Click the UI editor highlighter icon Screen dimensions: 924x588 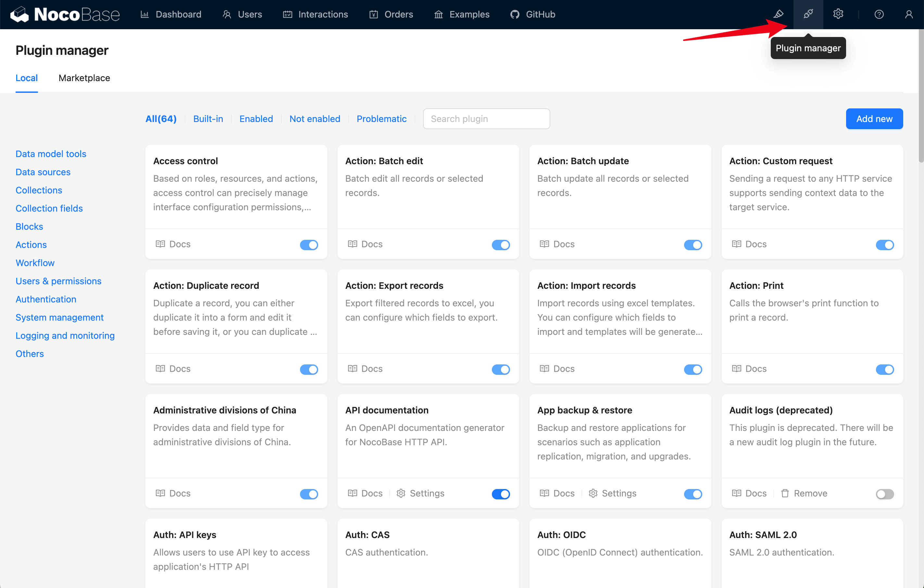[x=778, y=14]
